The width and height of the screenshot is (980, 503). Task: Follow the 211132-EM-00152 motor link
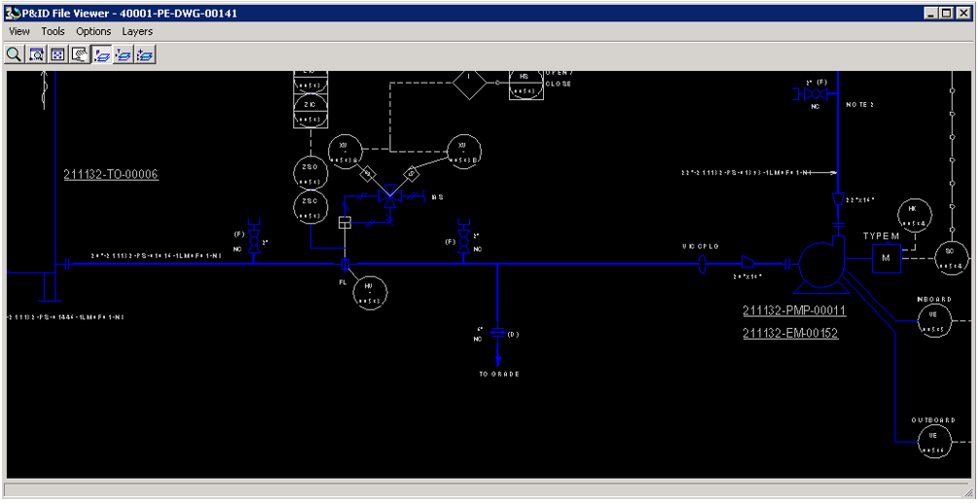789,334
